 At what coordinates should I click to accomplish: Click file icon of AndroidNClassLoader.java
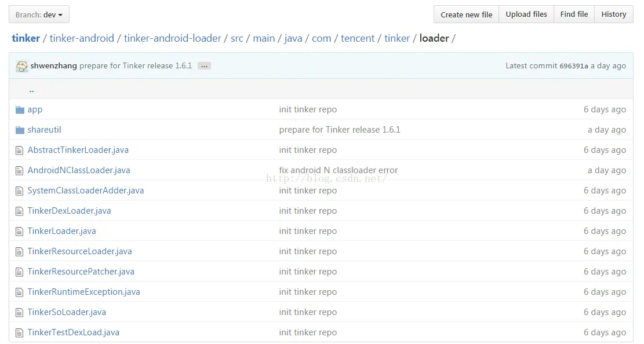[19, 170]
